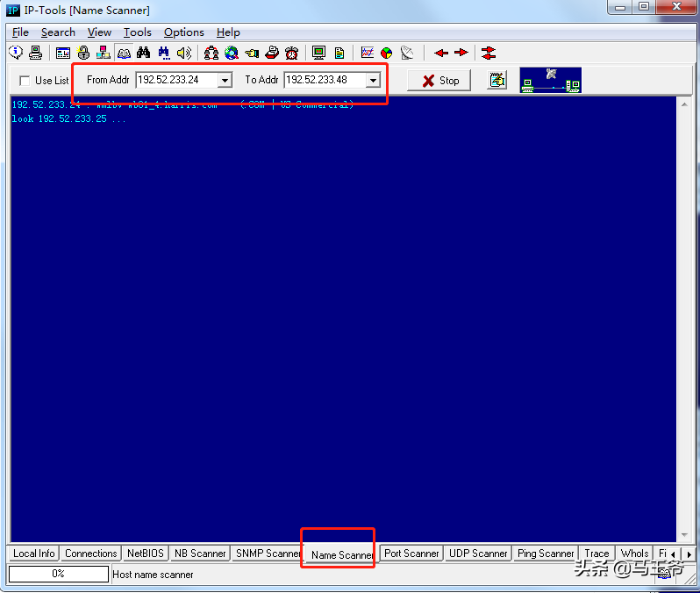Expand the To Addr dropdown
This screenshot has width=700, height=593.
pos(373,81)
